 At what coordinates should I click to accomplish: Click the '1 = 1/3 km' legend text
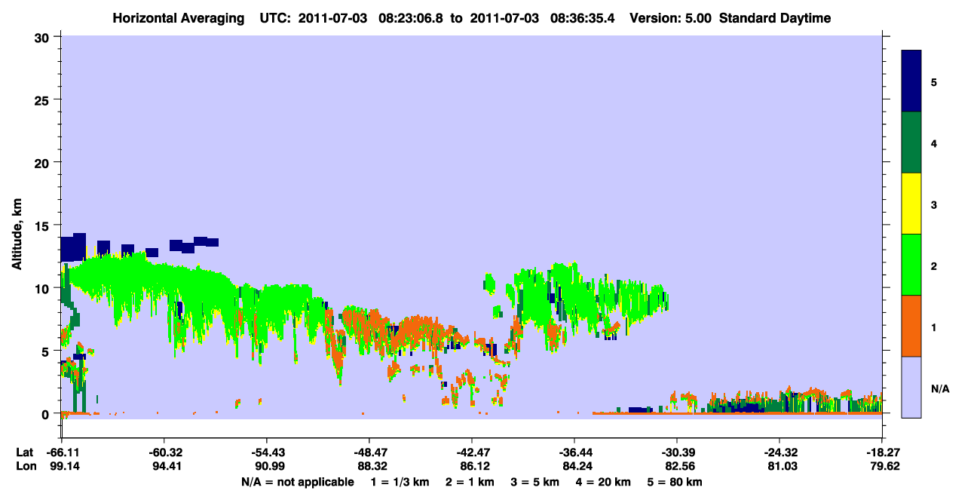click(x=400, y=482)
